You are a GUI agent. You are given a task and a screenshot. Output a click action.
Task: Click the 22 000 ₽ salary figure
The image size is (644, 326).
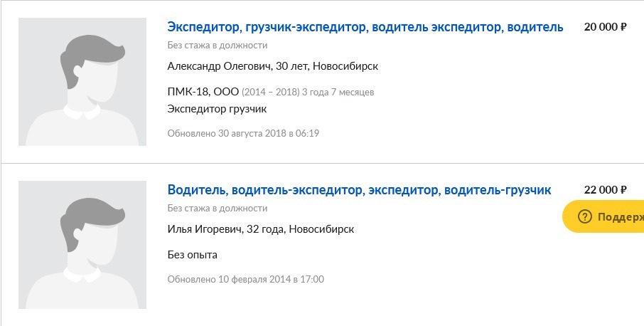click(x=606, y=190)
